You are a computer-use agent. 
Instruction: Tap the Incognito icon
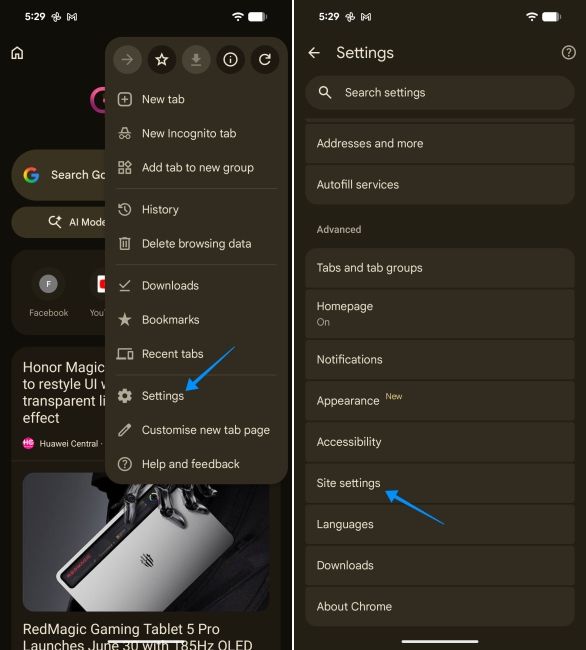tap(125, 133)
